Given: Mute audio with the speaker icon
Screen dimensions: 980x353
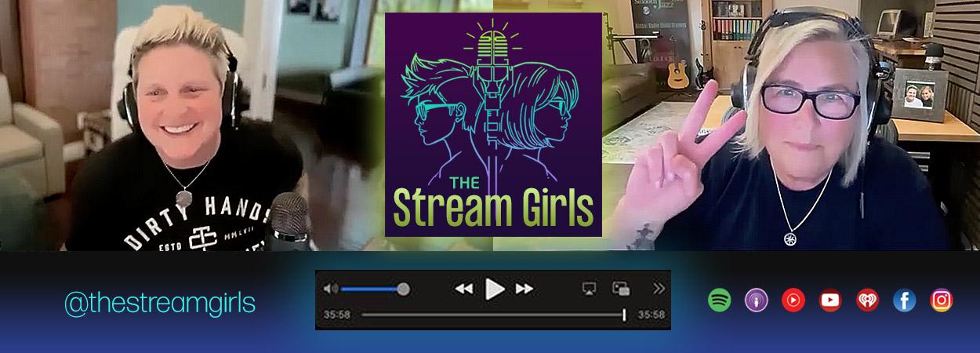Looking at the screenshot, I should (330, 289).
